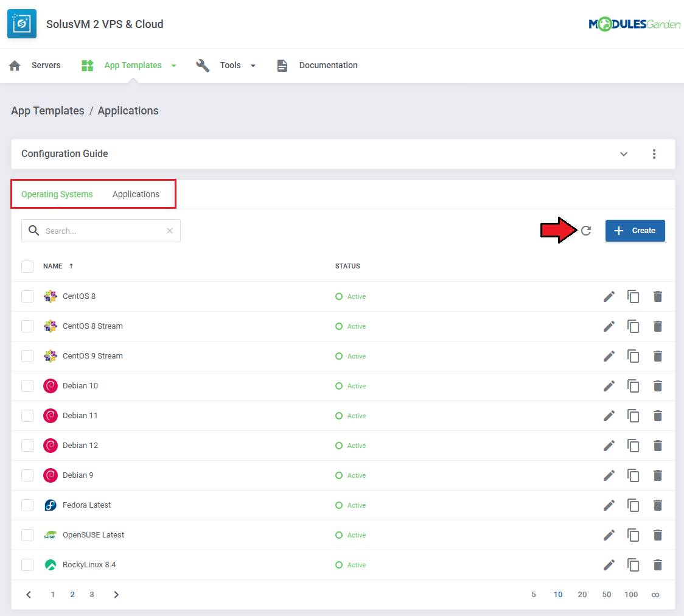Screen dimensions: 684x616
Task: Switch to the Applications tab
Action: (136, 194)
